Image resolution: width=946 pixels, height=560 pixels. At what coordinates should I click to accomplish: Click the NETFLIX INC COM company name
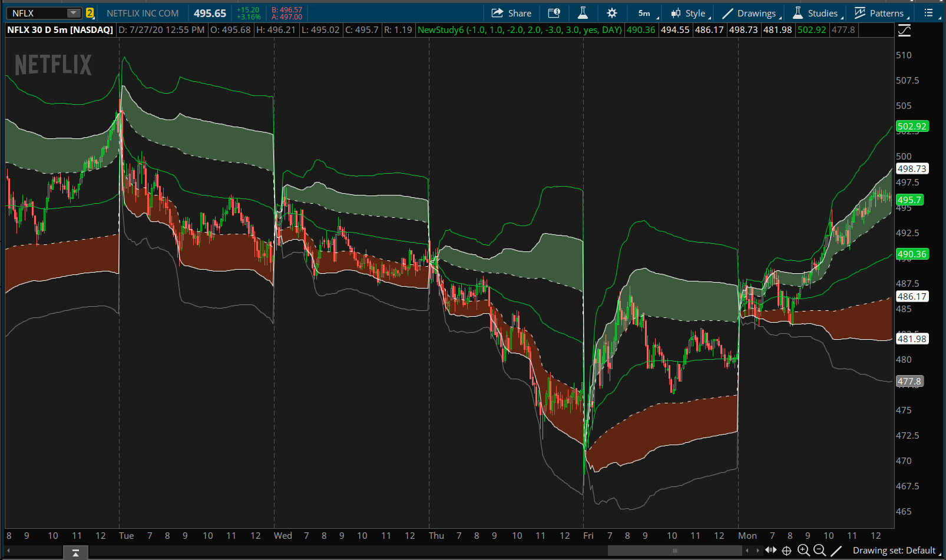[143, 13]
